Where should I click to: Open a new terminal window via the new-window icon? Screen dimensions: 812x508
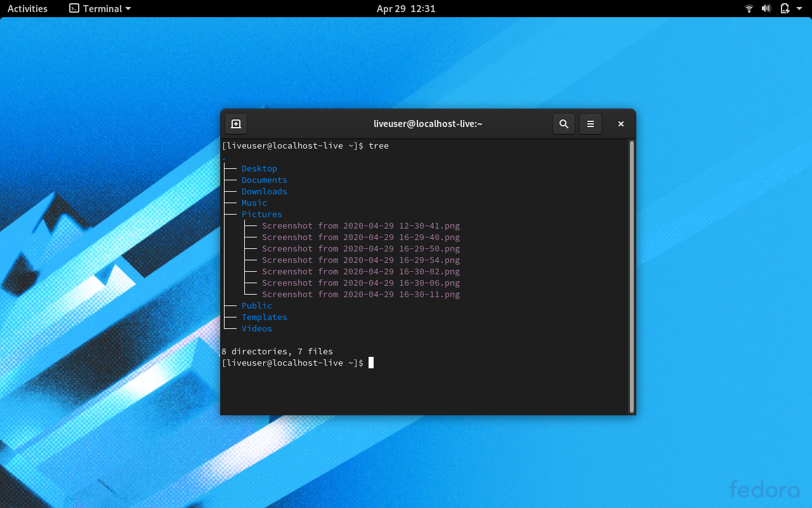click(235, 124)
